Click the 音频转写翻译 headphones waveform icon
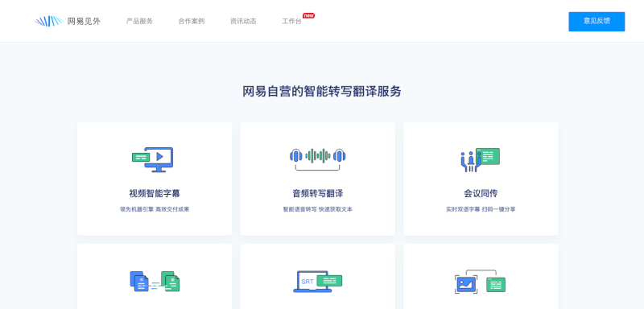 tap(318, 159)
